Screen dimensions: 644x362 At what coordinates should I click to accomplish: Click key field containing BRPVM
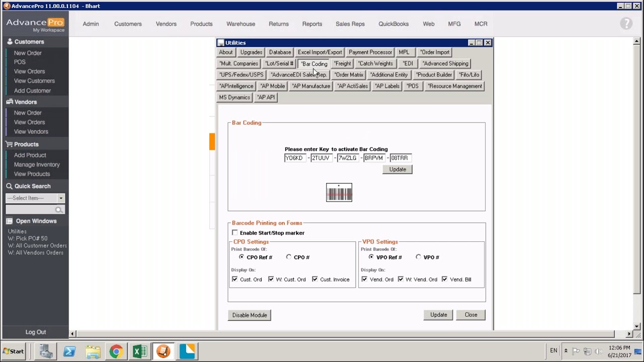[x=374, y=158]
